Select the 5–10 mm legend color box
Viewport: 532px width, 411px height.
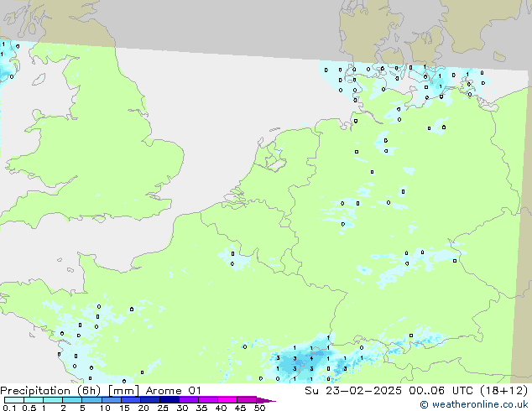click(91, 400)
